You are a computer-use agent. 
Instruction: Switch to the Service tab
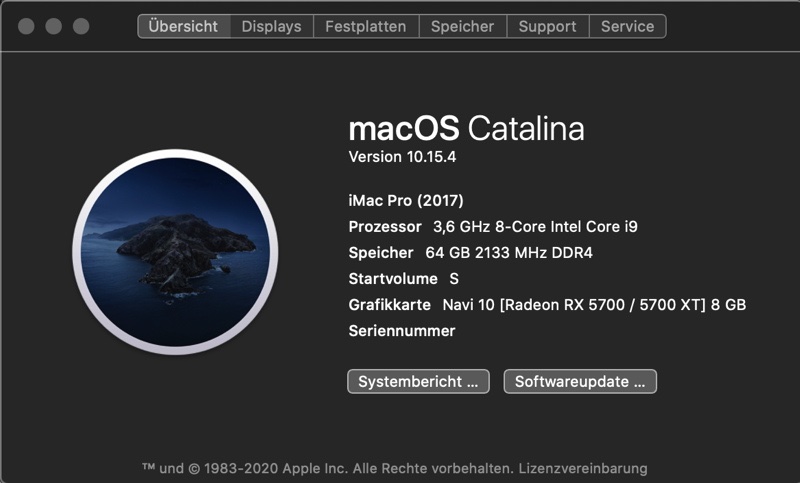627,26
